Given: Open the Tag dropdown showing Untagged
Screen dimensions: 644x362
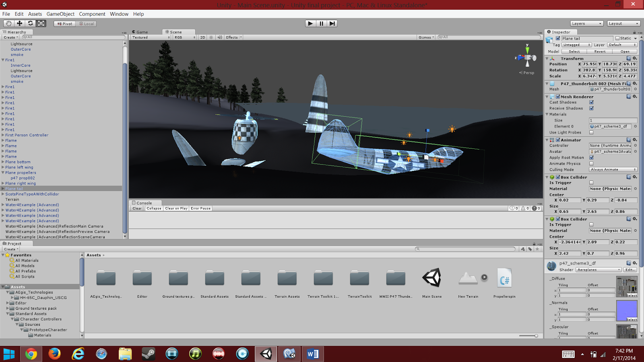Looking at the screenshot, I should click(x=577, y=45).
